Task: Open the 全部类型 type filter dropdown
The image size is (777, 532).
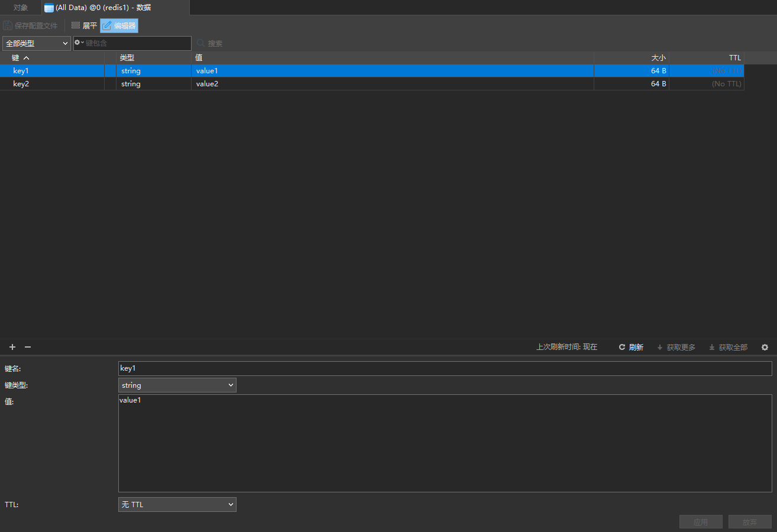Action: point(37,43)
